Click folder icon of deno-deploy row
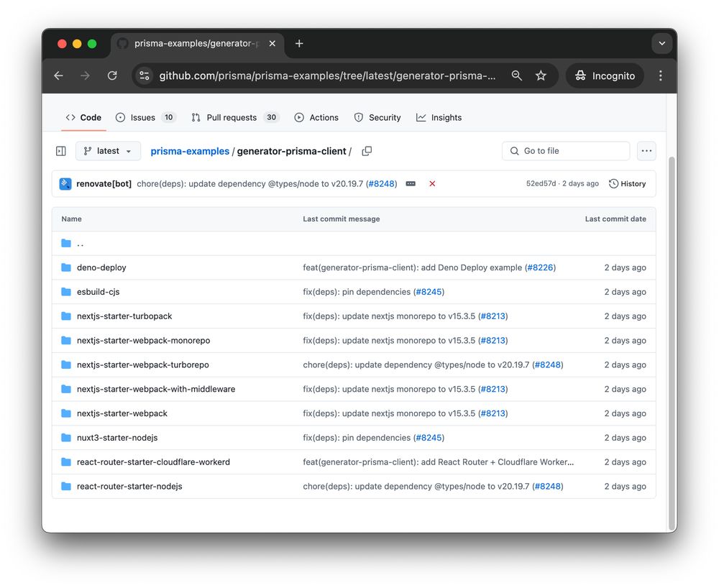 pyautogui.click(x=66, y=267)
